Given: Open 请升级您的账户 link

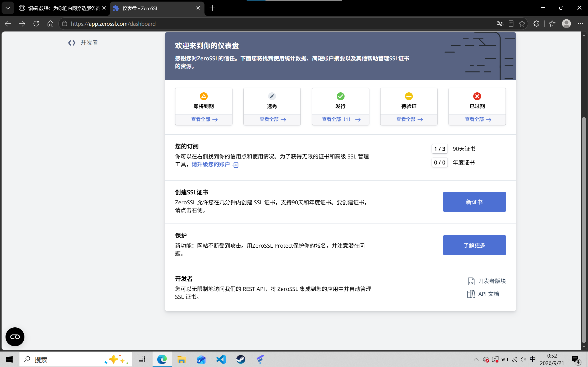Looking at the screenshot, I should pos(215,164).
